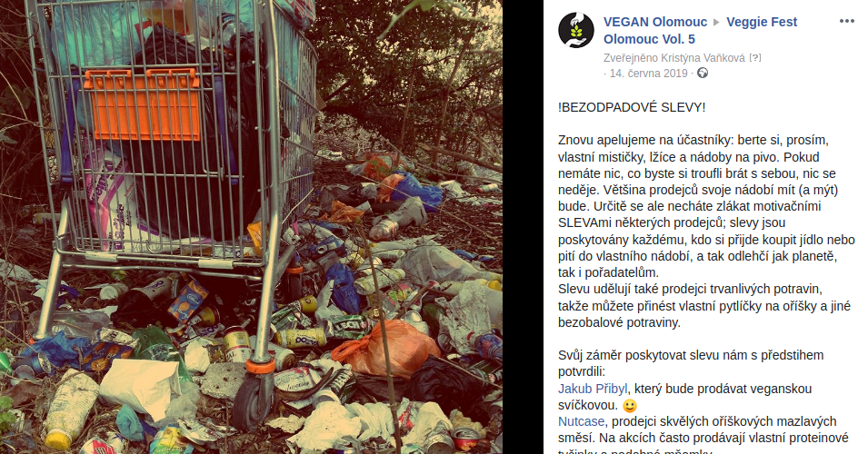Open Jakub Přibyl's profile link
Image resolution: width=868 pixels, height=454 pixels.
593,389
